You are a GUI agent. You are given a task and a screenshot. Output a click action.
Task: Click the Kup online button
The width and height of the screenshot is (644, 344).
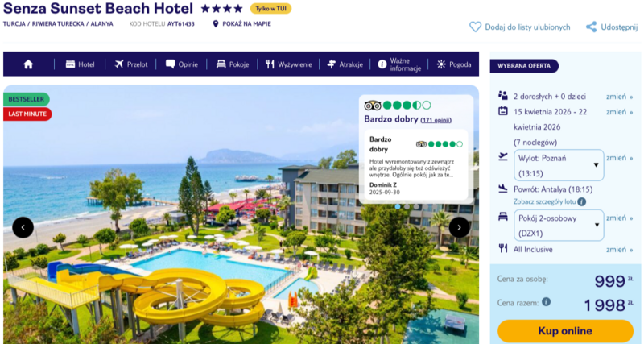tap(565, 331)
